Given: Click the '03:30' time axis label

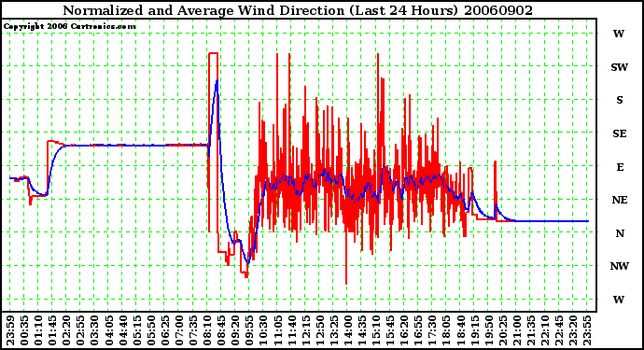Looking at the screenshot, I should (94, 330).
